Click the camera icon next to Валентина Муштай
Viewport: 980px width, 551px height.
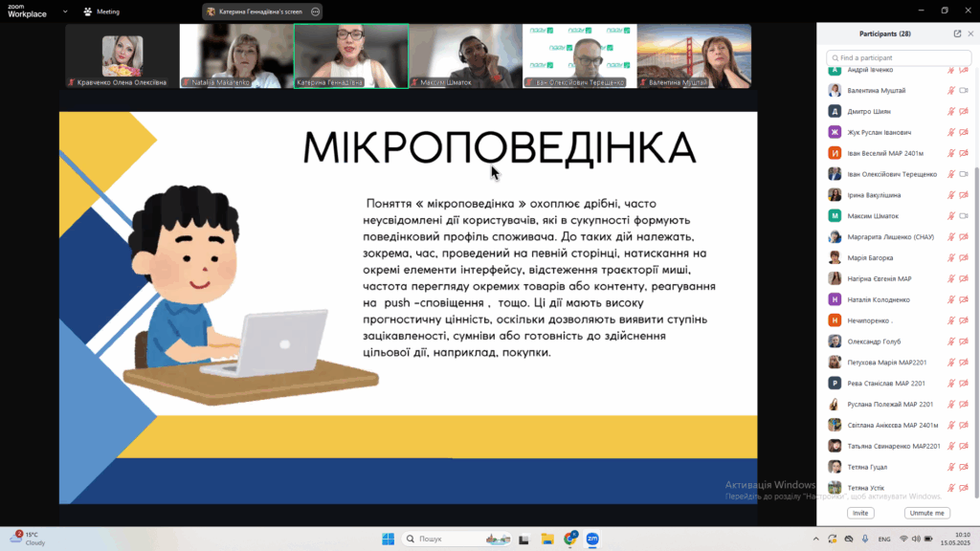(x=964, y=91)
